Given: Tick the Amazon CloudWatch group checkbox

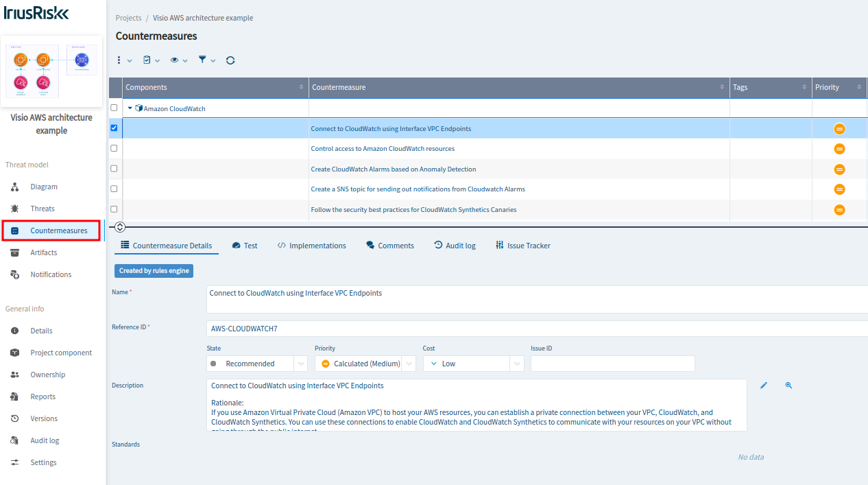Looking at the screenshot, I should tap(114, 108).
